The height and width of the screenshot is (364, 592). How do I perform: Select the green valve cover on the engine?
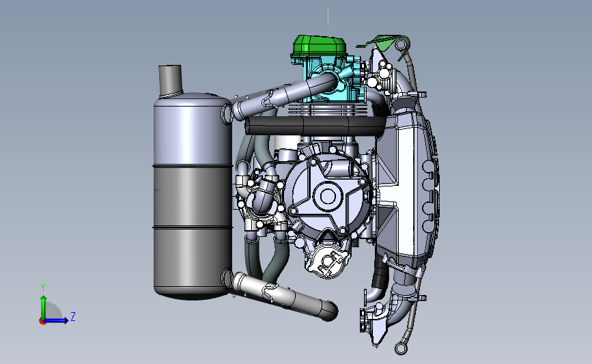click(318, 46)
